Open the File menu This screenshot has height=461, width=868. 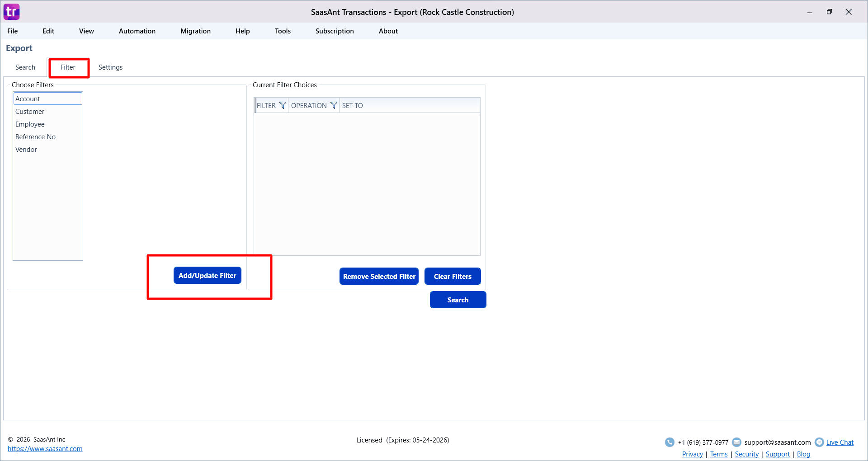point(13,31)
